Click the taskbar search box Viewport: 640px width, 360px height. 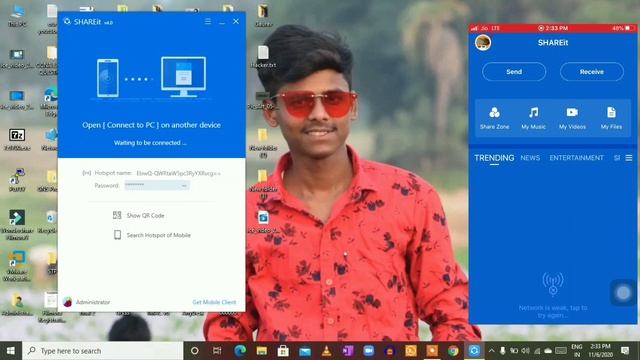pyautogui.click(x=102, y=351)
